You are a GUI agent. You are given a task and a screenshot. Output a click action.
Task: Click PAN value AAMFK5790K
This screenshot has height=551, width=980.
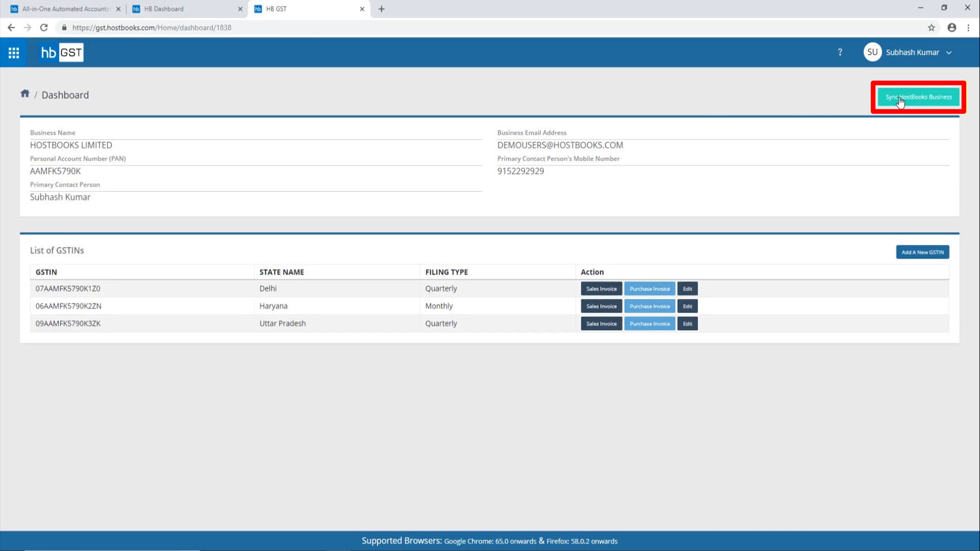[55, 171]
